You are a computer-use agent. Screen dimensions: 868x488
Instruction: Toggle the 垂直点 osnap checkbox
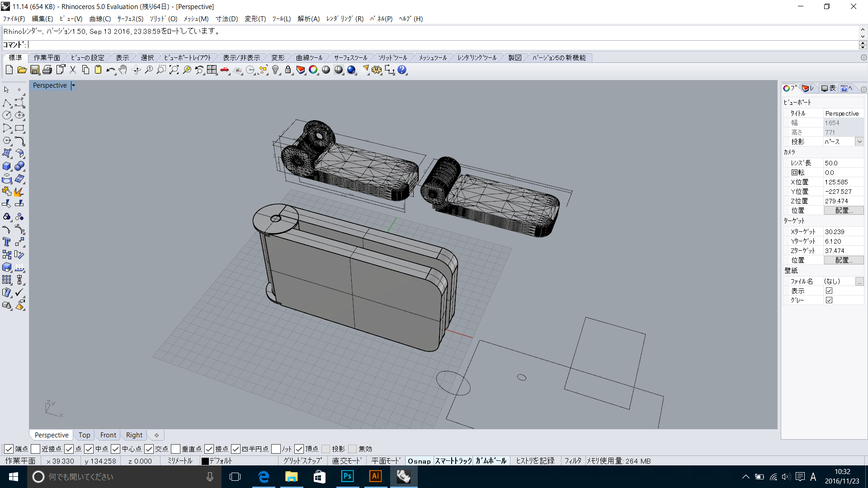175,449
